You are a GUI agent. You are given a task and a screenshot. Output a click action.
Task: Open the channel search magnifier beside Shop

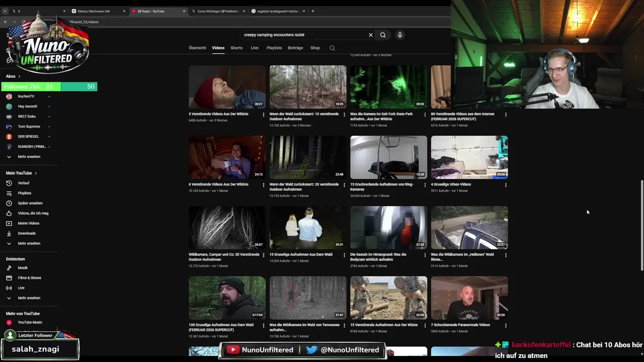coord(332,48)
